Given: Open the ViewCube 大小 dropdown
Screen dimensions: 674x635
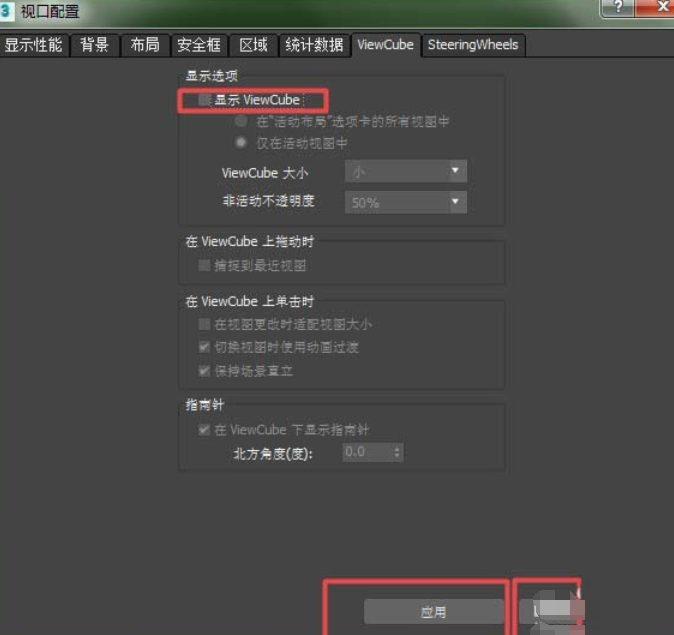Looking at the screenshot, I should tap(405, 172).
